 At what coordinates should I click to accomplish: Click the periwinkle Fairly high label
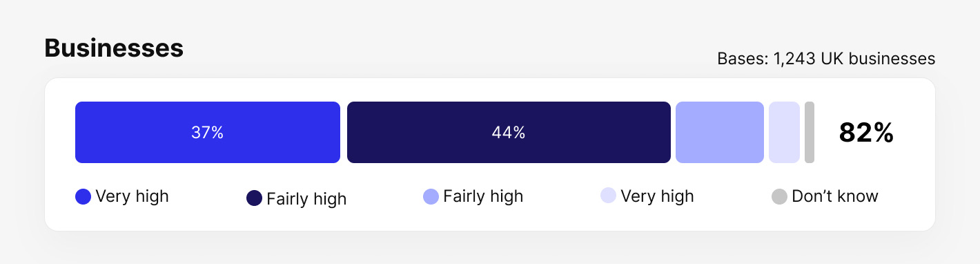pos(483,196)
